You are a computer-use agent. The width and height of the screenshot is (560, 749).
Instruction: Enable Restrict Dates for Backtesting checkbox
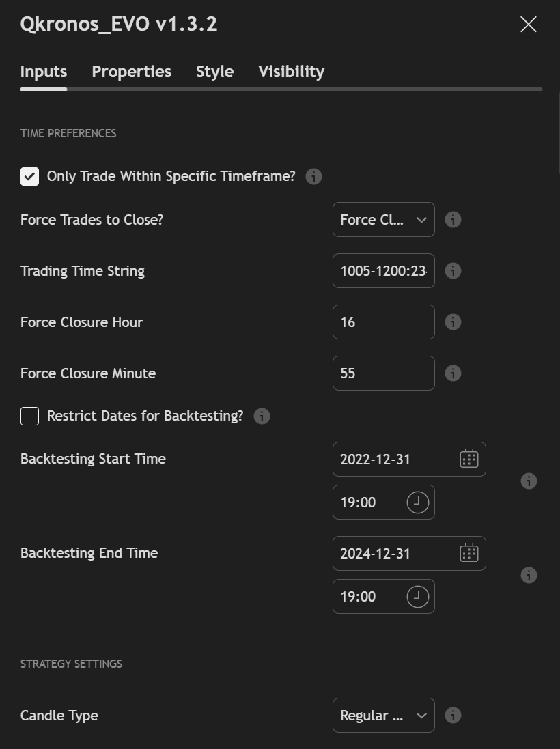click(29, 416)
